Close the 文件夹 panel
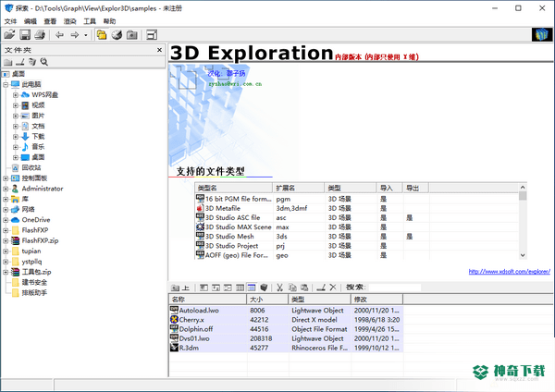Screen dimensions: 555x392 (160, 50)
